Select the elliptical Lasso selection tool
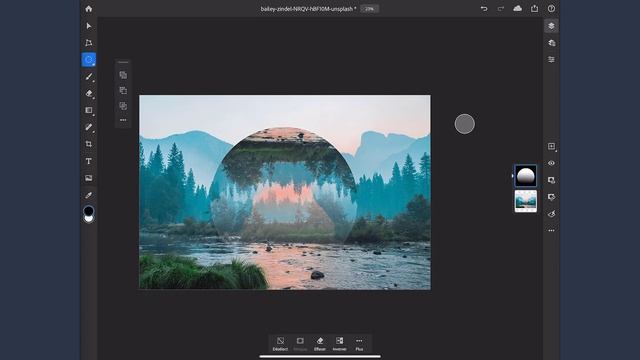The width and height of the screenshot is (640, 360). pos(89,60)
